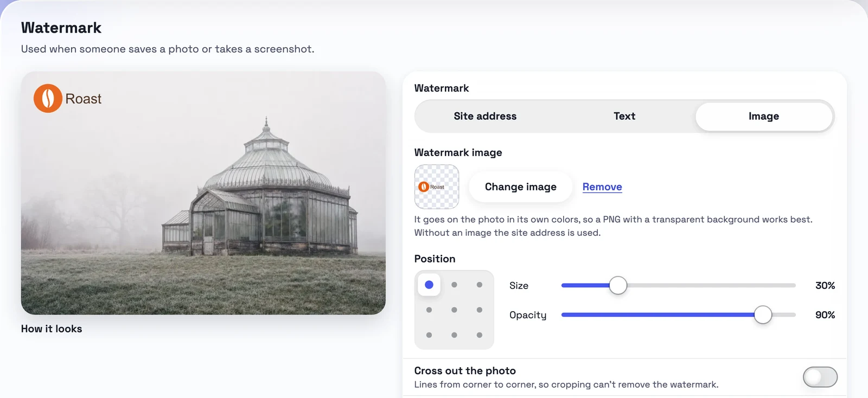Click the 'Position' label

pos(435,259)
